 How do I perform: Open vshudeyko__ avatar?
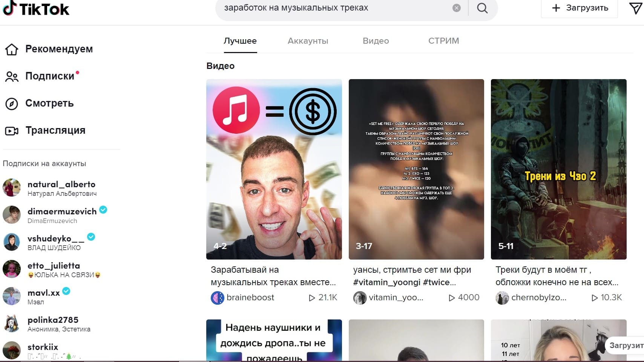pos(12,242)
